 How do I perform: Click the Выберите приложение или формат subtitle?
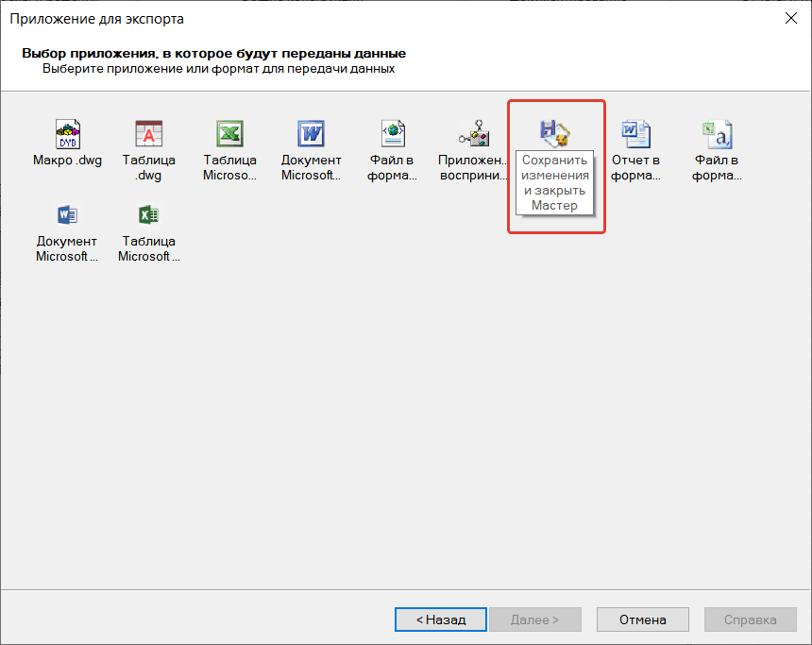[218, 69]
